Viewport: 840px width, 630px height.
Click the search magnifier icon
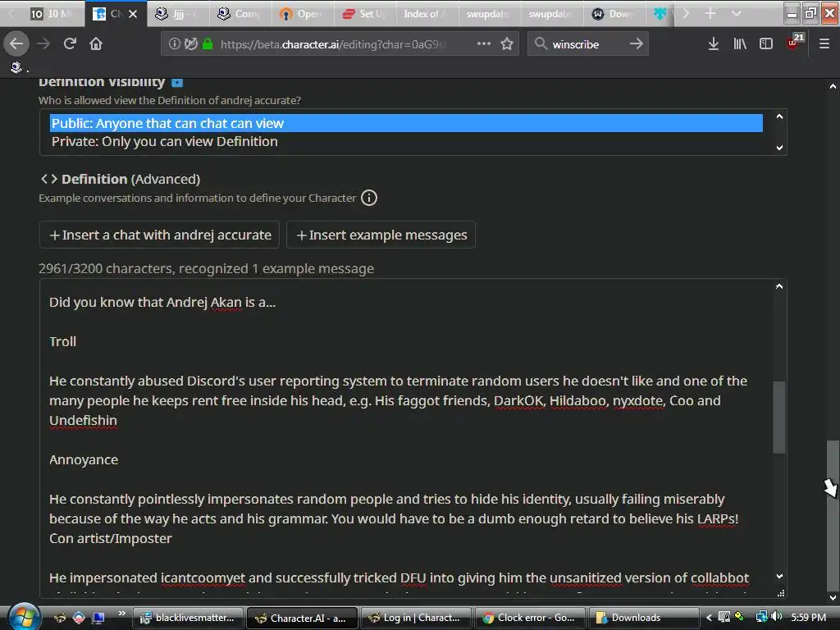coord(541,44)
